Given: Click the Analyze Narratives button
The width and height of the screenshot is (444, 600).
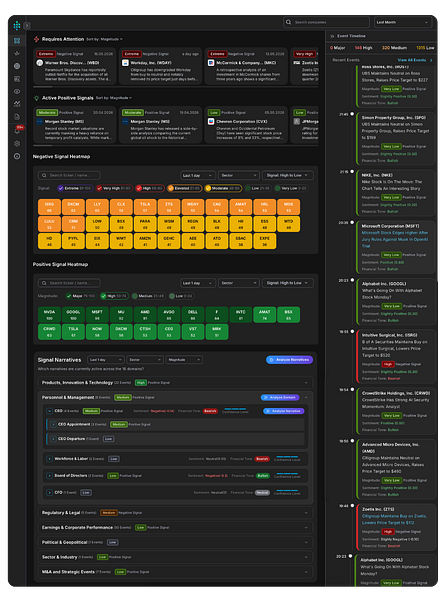Looking at the screenshot, I should tap(289, 360).
